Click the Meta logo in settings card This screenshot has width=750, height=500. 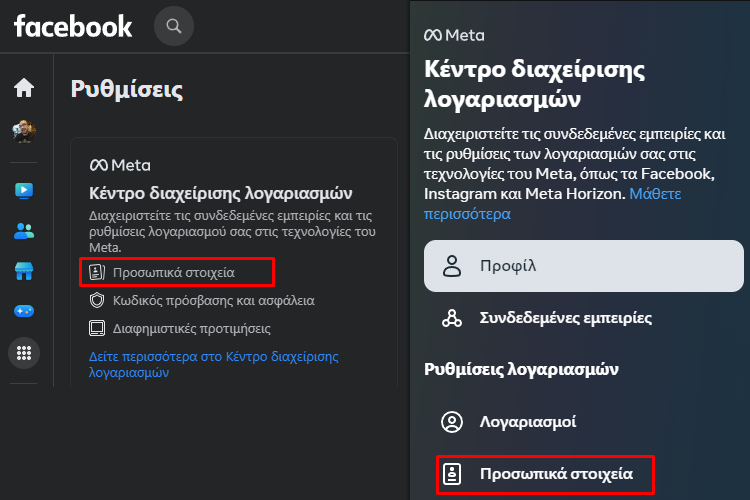(x=120, y=166)
